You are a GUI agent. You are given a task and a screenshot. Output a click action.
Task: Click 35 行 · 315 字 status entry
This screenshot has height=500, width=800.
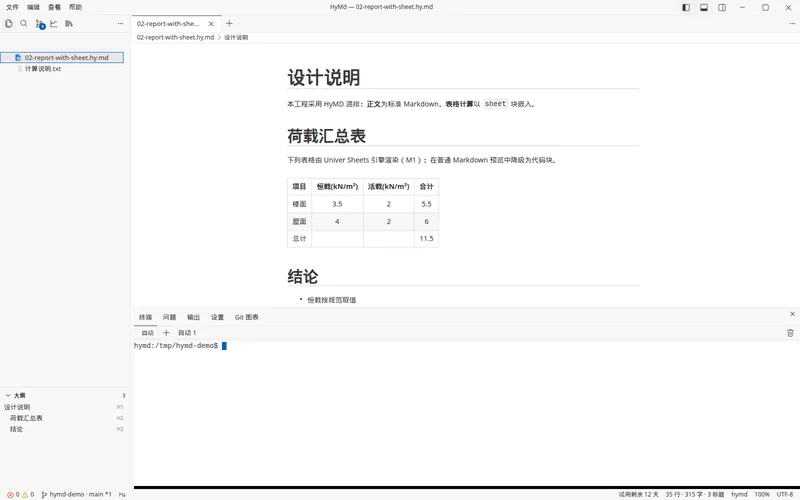tap(694, 494)
